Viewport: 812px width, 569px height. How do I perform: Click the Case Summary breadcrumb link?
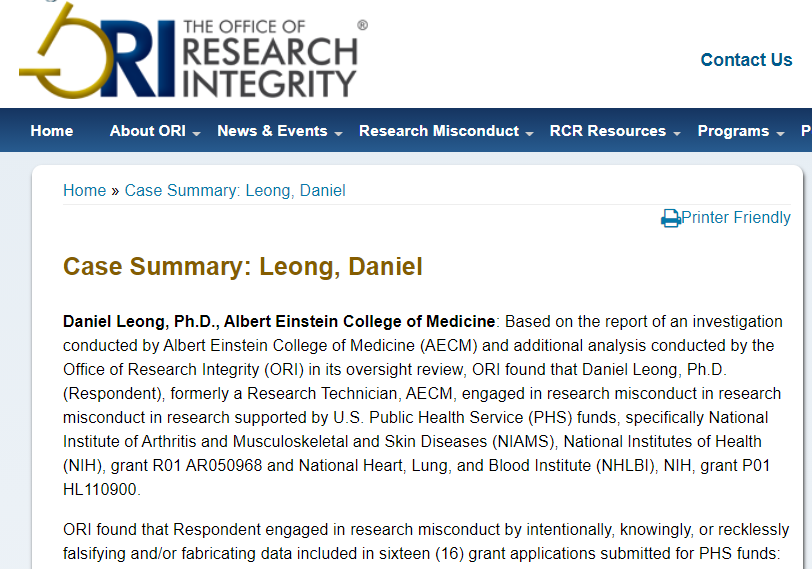click(x=235, y=190)
